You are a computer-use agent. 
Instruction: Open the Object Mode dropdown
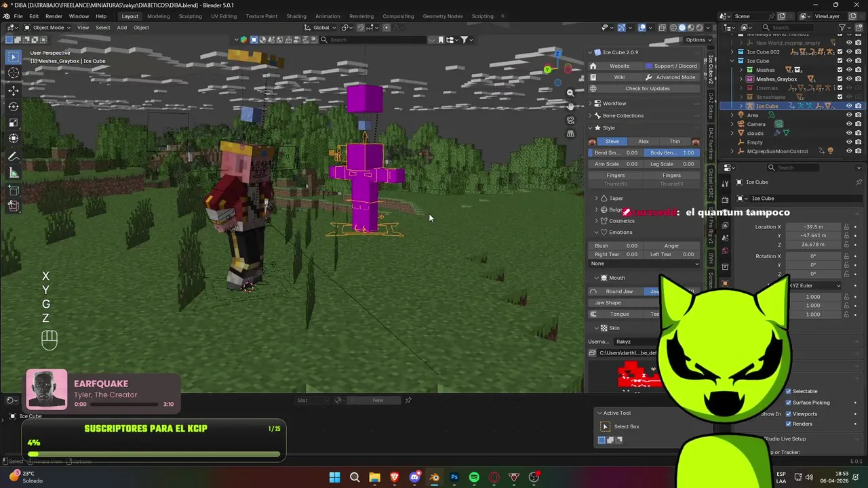click(47, 28)
